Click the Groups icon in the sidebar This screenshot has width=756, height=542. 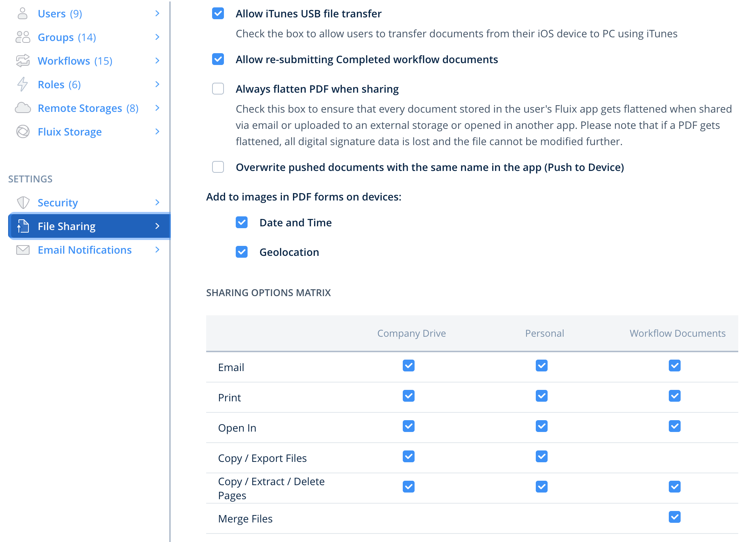[x=23, y=37]
